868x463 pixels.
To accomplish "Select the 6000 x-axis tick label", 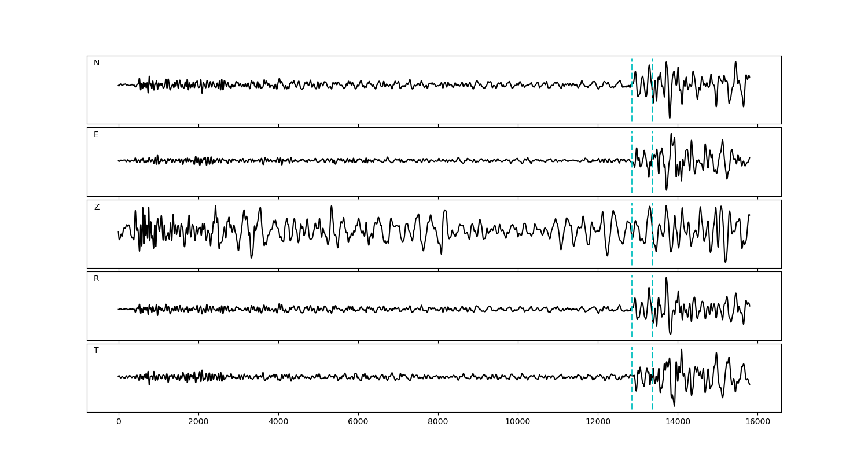I will 358,422.
